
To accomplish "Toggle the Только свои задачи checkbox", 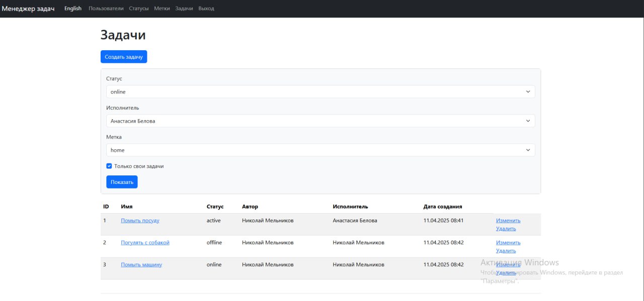I will pos(109,166).
